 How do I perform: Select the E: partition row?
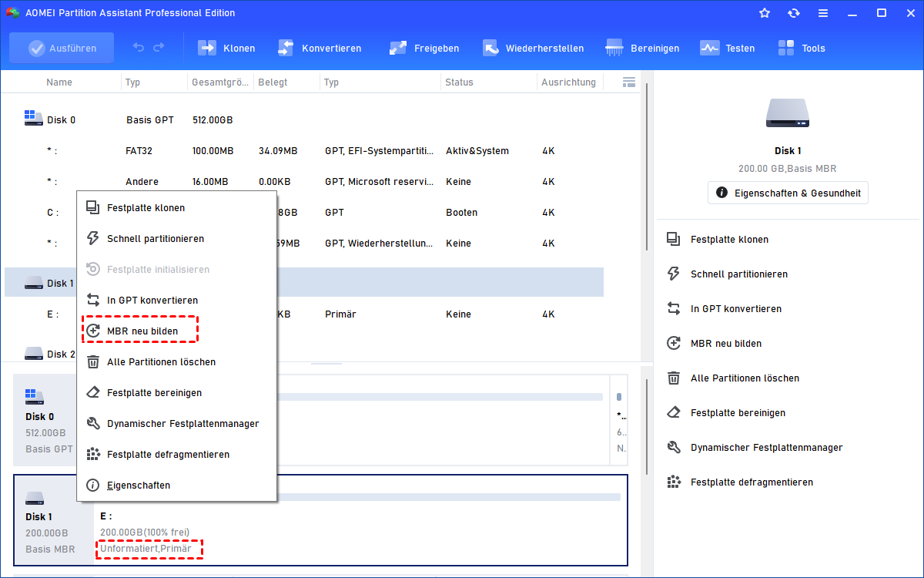click(304, 314)
